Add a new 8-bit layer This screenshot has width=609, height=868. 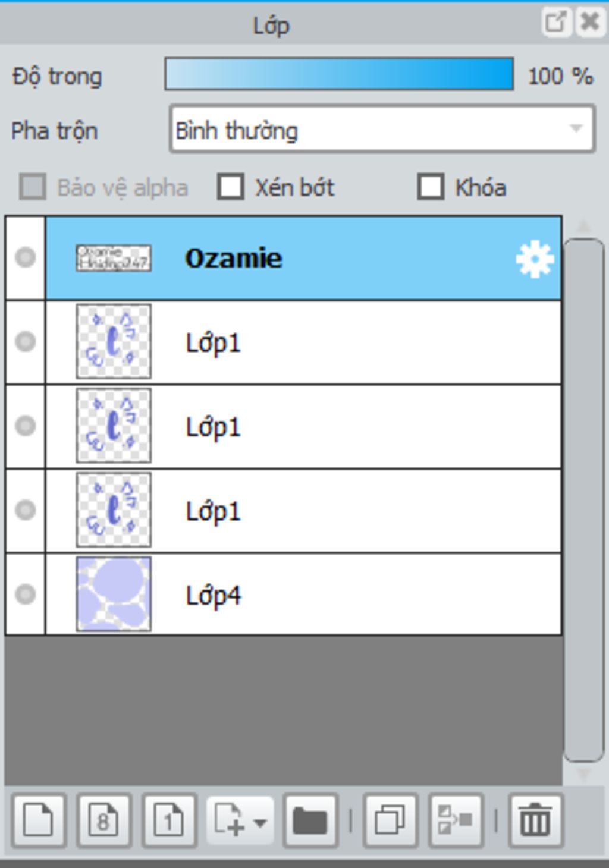pos(103,820)
